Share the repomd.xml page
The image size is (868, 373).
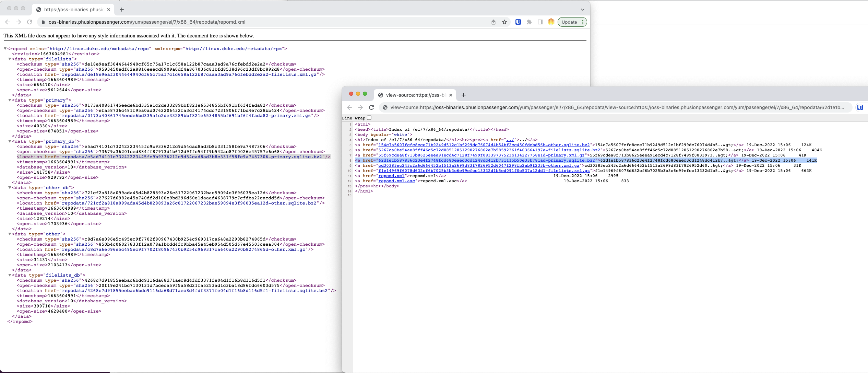[x=494, y=22]
